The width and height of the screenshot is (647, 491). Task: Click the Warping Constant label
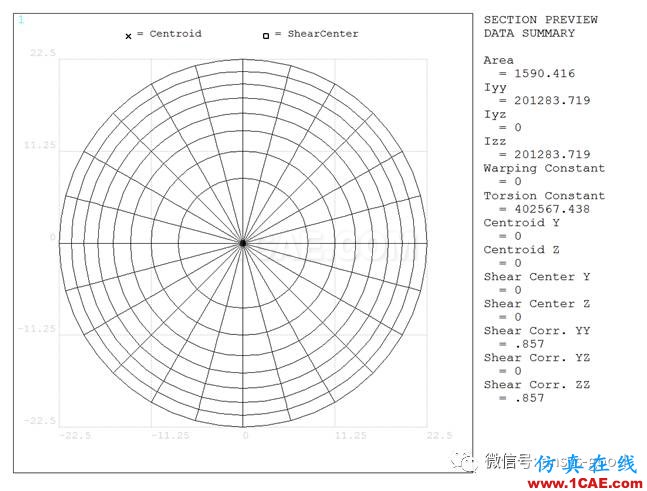pyautogui.click(x=544, y=168)
